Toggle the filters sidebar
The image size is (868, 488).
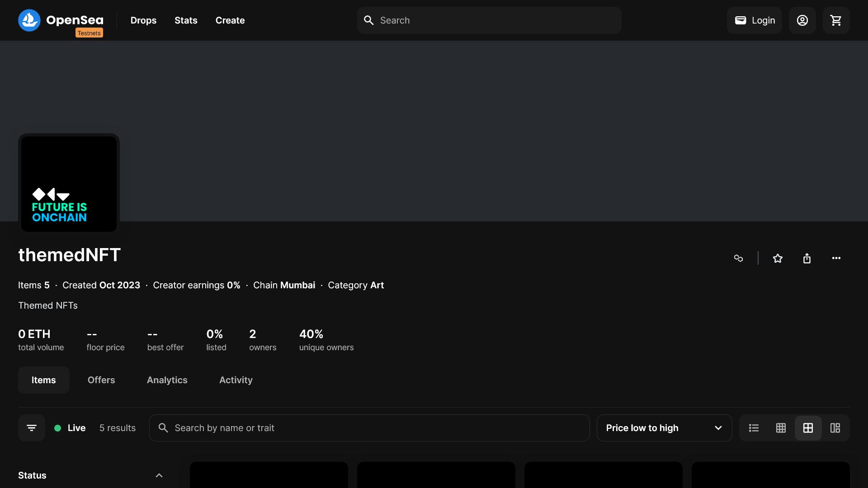click(32, 428)
